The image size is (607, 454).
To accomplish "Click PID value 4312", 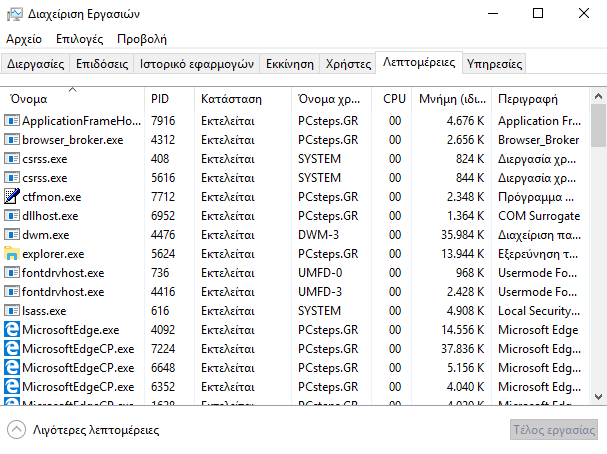I will pos(163,140).
